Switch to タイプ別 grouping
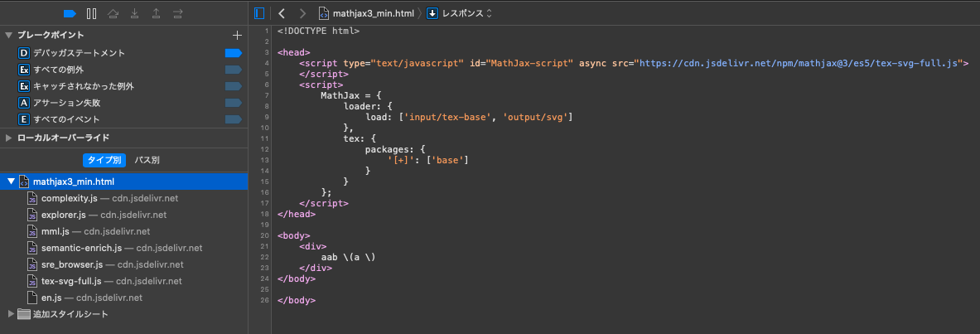This screenshot has height=334, width=980. point(104,160)
